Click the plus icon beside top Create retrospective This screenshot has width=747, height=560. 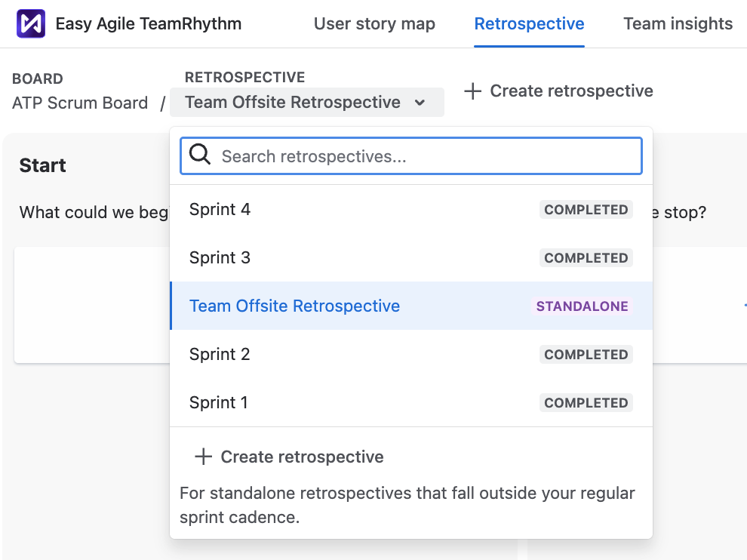472,91
